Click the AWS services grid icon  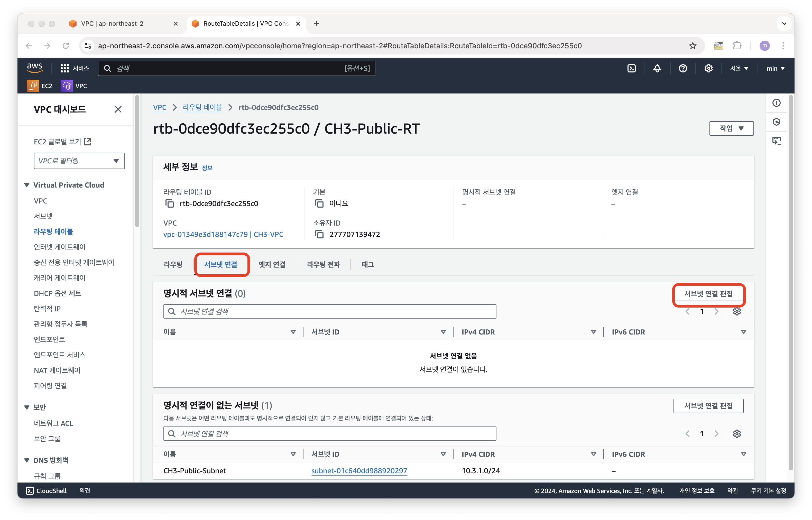[64, 69]
